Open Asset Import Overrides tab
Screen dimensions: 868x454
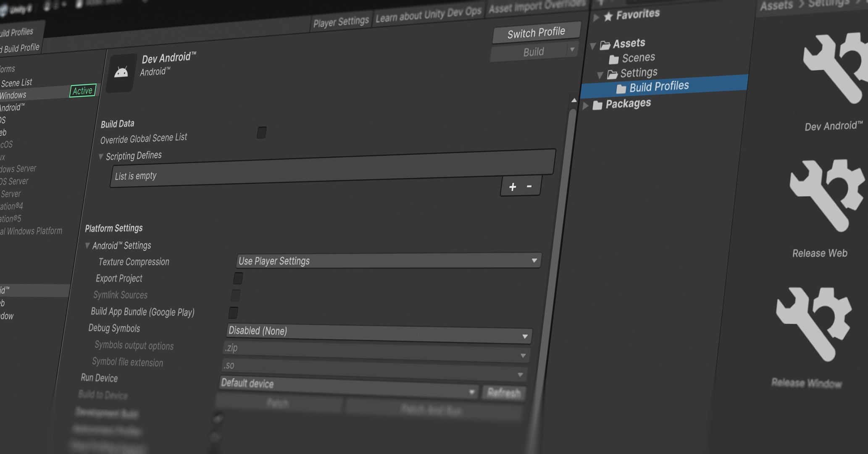pos(537,5)
